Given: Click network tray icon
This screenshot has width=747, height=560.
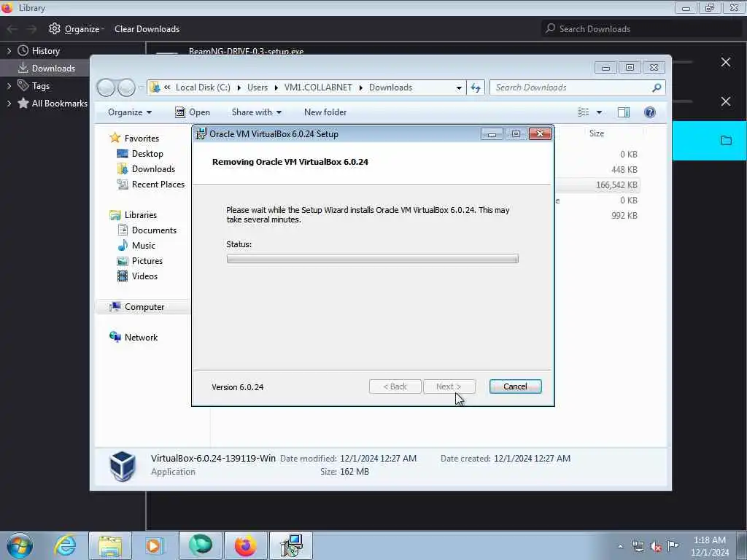Looking at the screenshot, I should click(x=638, y=547).
